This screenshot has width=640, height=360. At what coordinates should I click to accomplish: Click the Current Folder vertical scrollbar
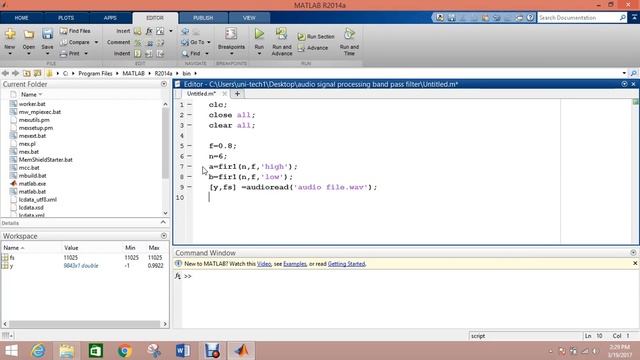coord(165,158)
